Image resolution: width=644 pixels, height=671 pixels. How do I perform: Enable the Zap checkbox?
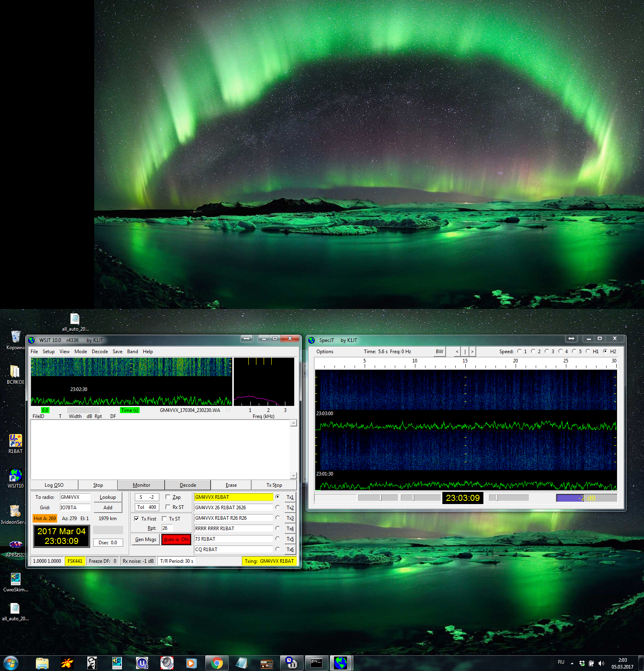point(168,497)
